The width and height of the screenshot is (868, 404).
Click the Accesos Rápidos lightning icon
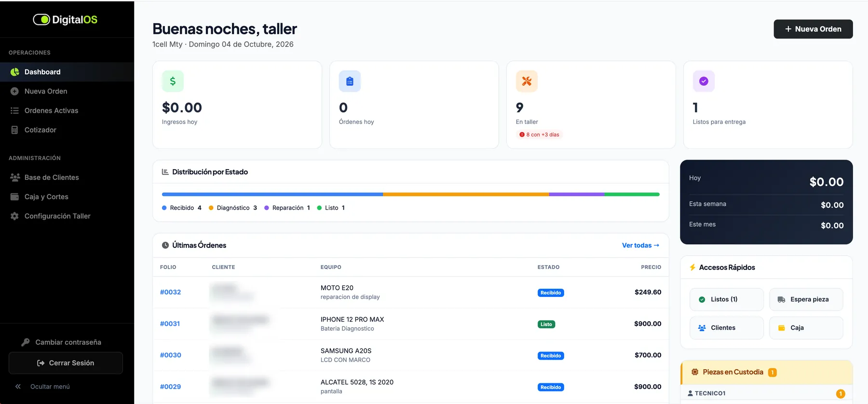point(692,268)
